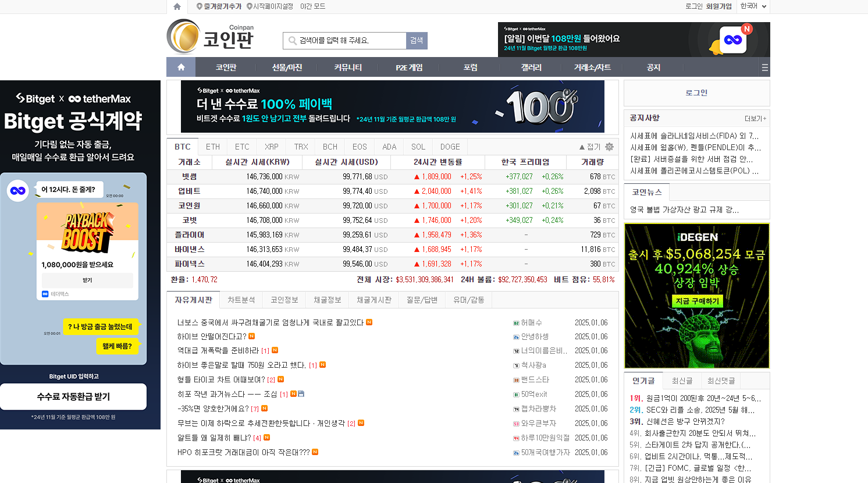Open the 공지 navigation menu

653,68
